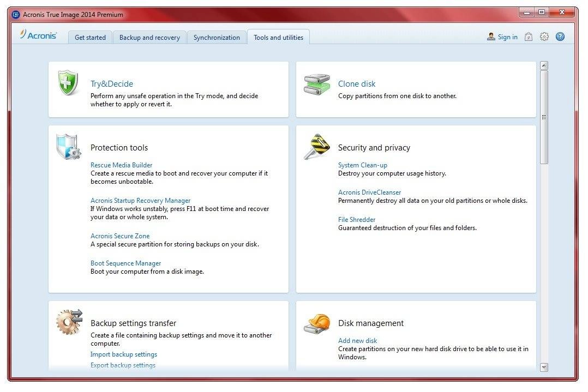Switch to the Backup and recovery tab

coord(149,38)
